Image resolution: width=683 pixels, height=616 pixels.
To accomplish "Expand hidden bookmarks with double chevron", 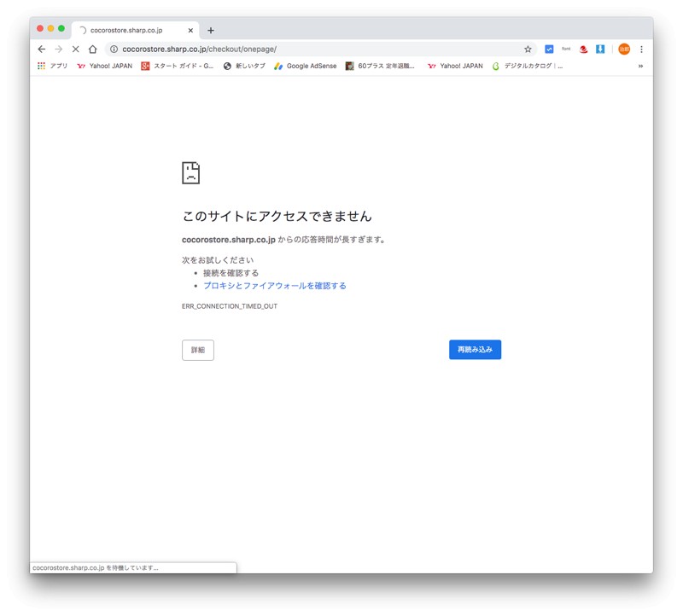I will (640, 66).
